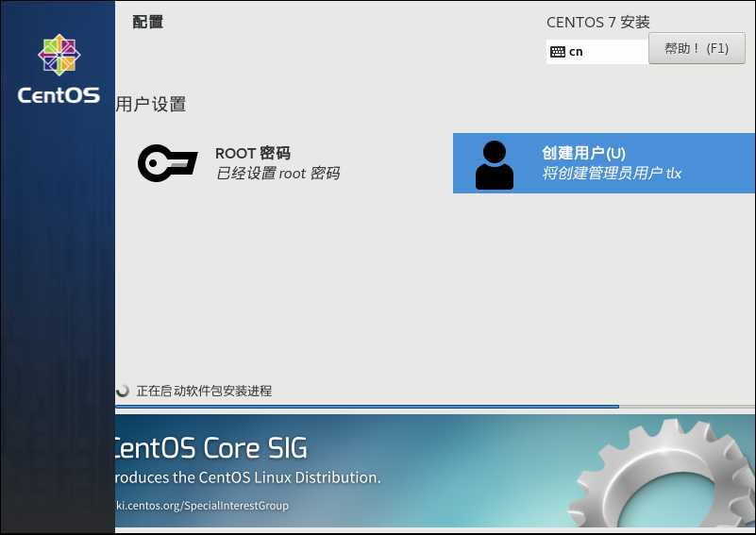Open the ROOT 密码 setting
The height and width of the screenshot is (535, 756).
[252, 154]
